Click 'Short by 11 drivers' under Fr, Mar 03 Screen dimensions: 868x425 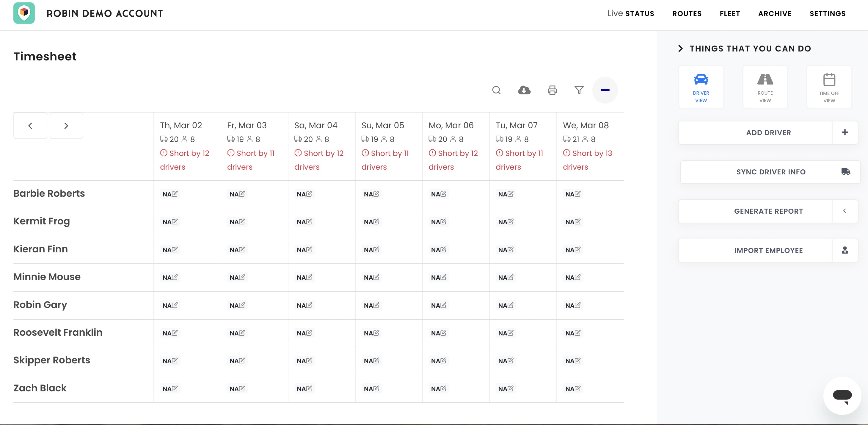(x=251, y=160)
